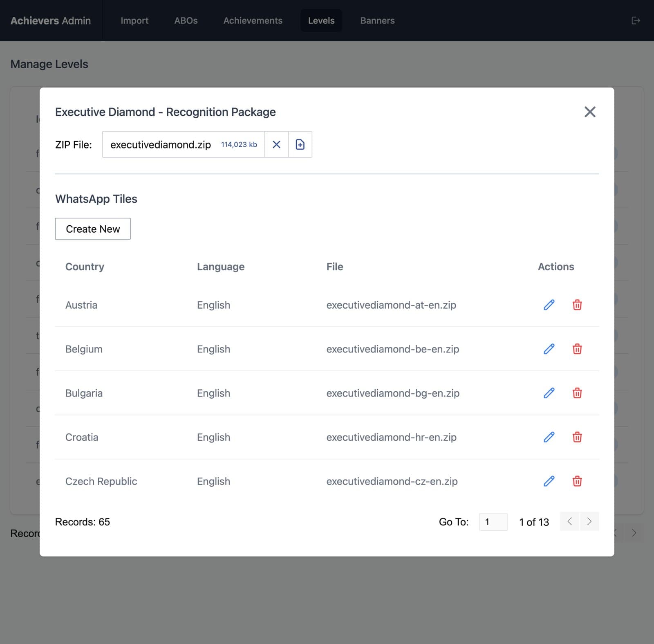
Task: Click the 1 of 13 page indicator
Action: (534, 522)
